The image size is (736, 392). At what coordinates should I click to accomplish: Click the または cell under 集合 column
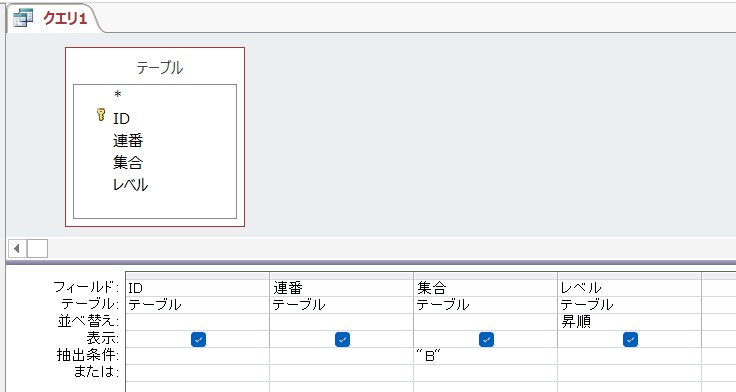(x=485, y=373)
